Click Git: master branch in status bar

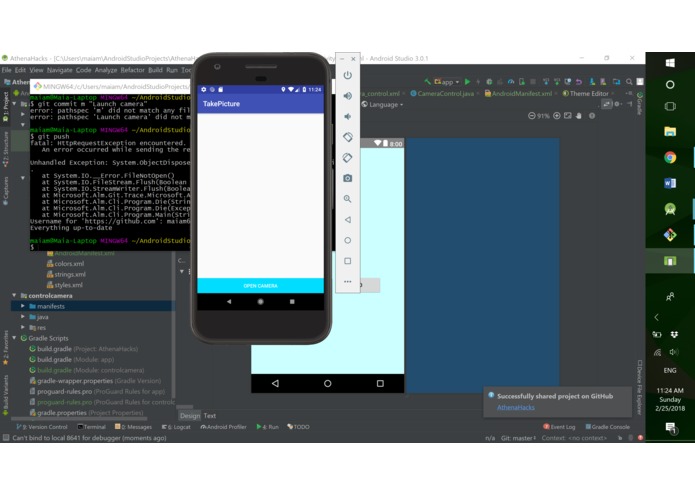point(518,438)
